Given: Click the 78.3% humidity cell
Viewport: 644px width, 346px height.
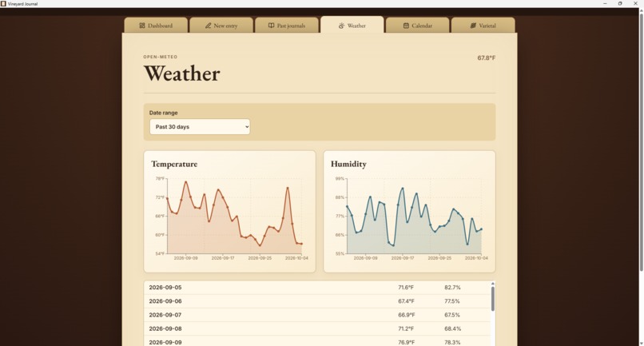Looking at the screenshot, I should 452,342.
